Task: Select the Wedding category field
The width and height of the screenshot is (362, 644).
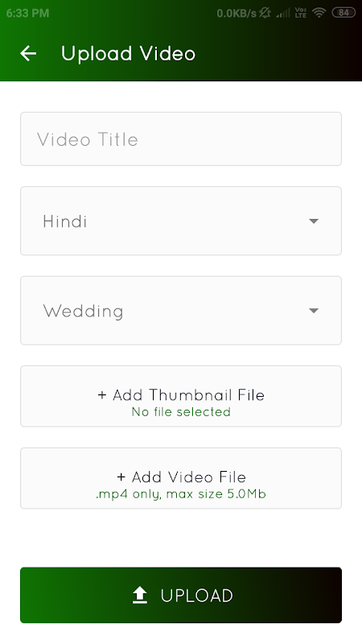Action: 181,311
